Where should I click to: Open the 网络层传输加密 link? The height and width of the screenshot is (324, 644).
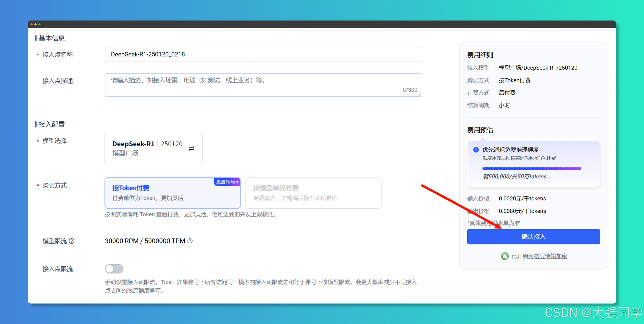point(547,256)
